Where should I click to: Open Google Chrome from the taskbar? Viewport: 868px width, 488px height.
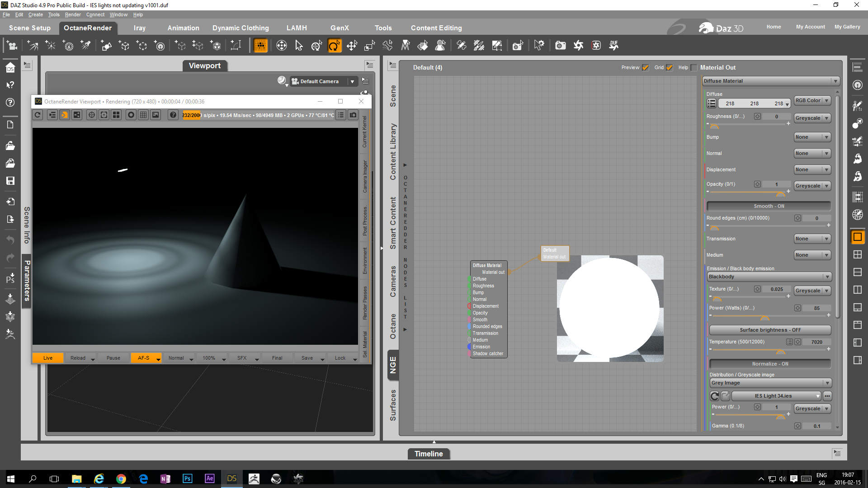121,479
